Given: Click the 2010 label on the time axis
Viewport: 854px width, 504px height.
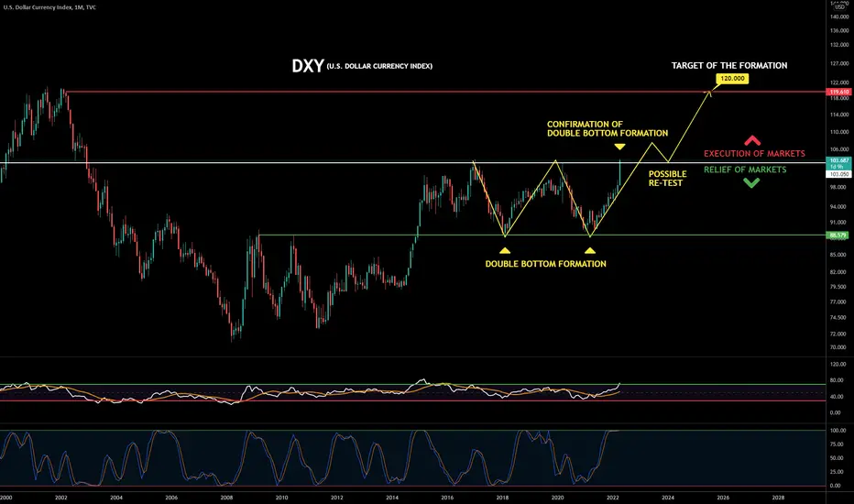Looking at the screenshot, I should (281, 498).
